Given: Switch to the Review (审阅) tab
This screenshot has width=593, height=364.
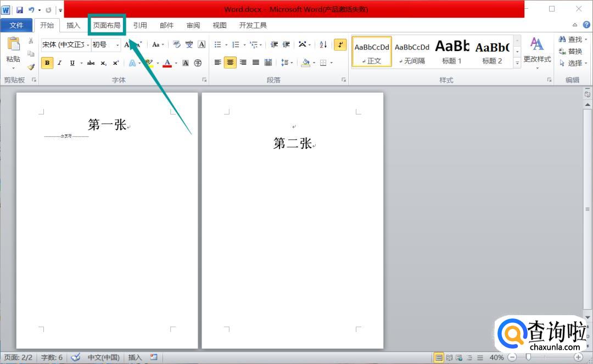Looking at the screenshot, I should click(x=193, y=25).
